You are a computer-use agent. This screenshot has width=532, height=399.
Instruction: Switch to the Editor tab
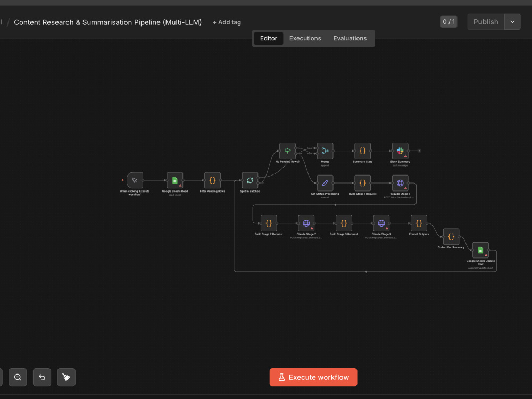pyautogui.click(x=268, y=38)
